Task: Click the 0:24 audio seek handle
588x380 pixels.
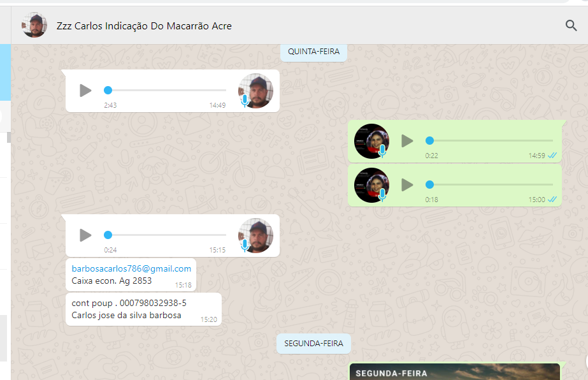Action: [108, 235]
